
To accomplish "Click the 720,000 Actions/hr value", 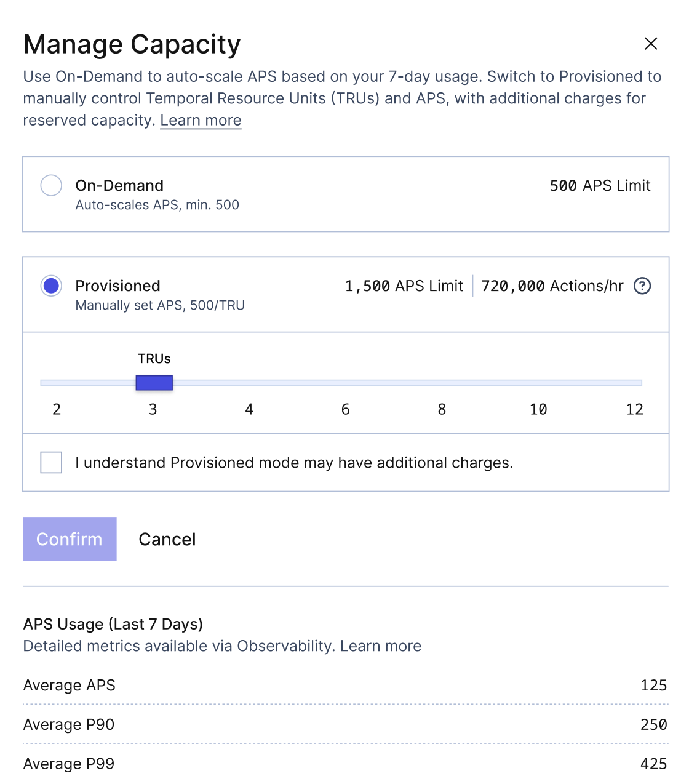I will pos(552,286).
